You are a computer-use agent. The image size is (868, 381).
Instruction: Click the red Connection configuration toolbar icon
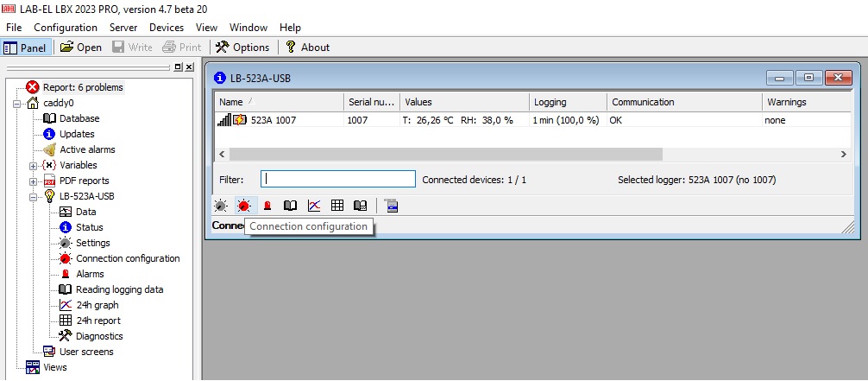243,206
